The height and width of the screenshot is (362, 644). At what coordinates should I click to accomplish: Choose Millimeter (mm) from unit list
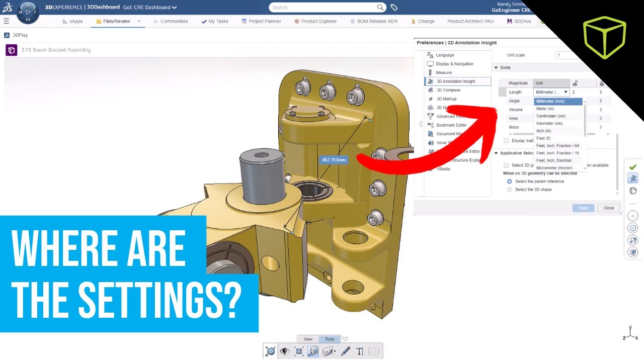(558, 102)
